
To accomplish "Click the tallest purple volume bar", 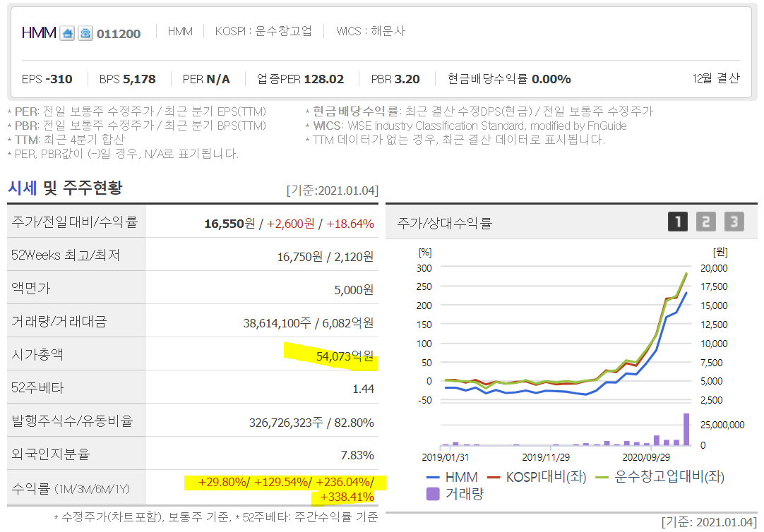I will tap(686, 429).
